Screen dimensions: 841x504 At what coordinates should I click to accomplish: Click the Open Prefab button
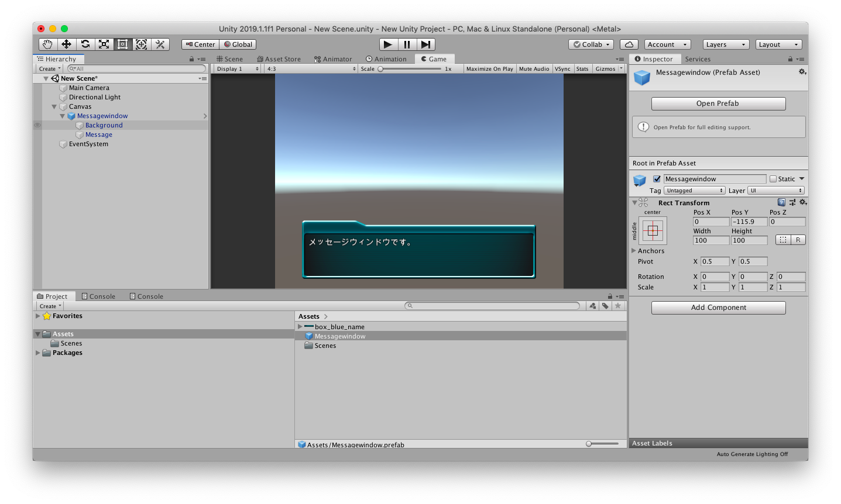(x=718, y=103)
